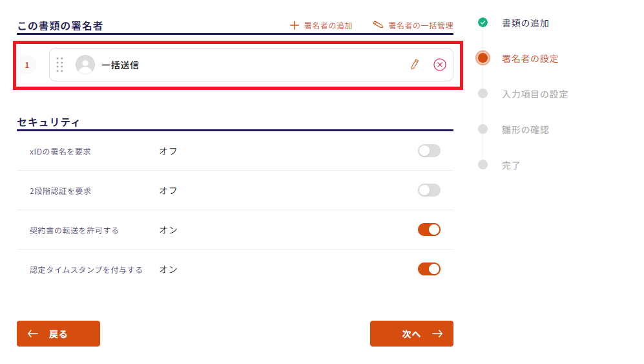The width and height of the screenshot is (644, 364).
Task: Switch off 認定タイムスタンプを付与する toggle
Action: point(429,269)
